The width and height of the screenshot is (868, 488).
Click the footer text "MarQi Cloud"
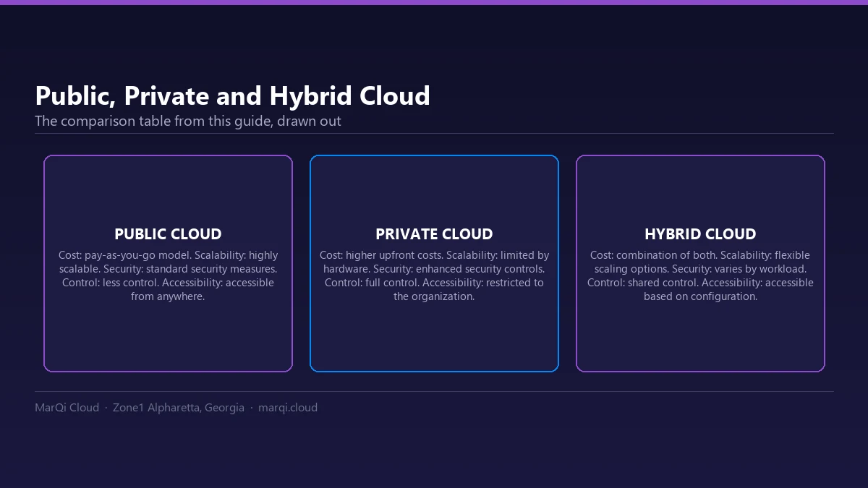tap(67, 408)
